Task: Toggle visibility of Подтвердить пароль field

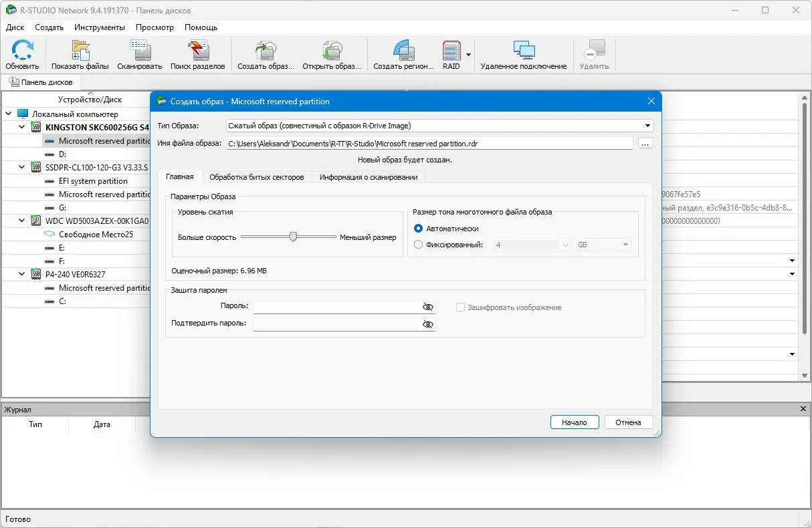Action: (x=428, y=324)
